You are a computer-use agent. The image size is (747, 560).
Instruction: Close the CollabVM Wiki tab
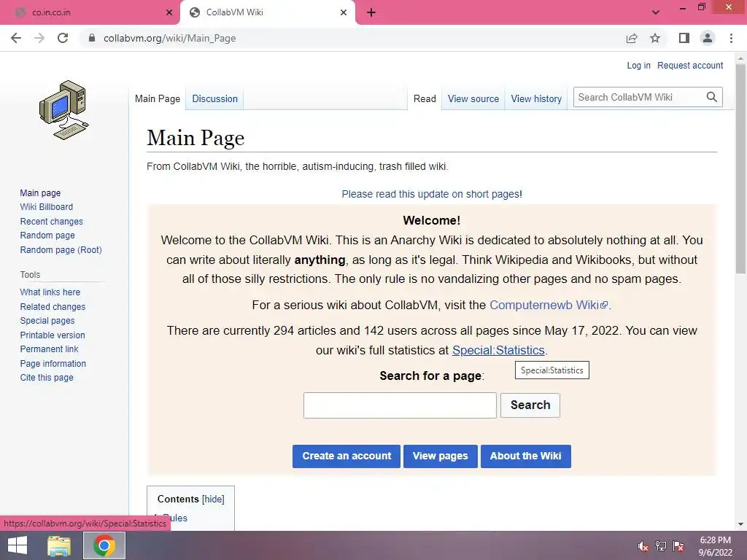(344, 12)
